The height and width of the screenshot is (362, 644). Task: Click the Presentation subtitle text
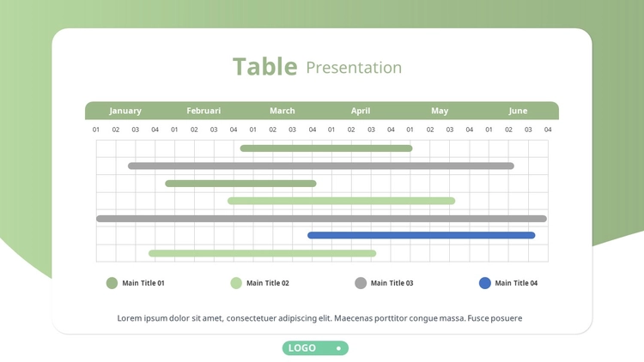354,68
